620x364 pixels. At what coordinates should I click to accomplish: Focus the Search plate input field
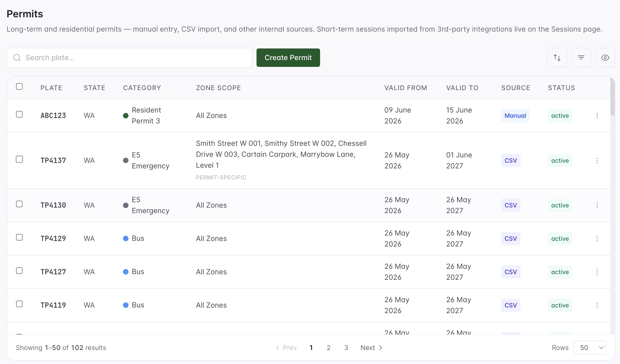pos(129,58)
